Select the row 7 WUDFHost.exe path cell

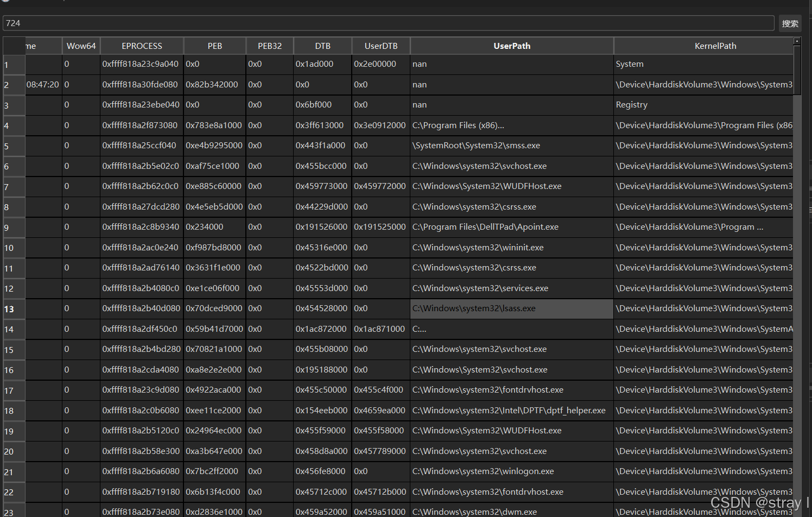[x=512, y=186]
